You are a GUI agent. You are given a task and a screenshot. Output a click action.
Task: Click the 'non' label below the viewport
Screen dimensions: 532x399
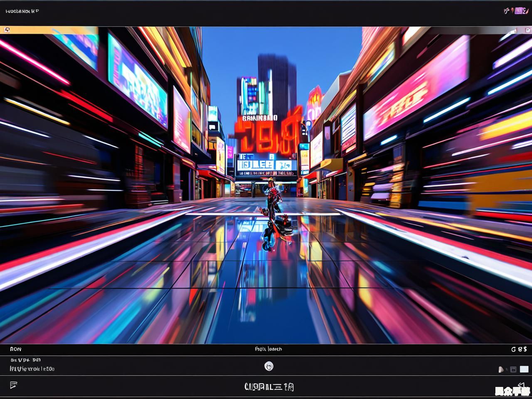coord(15,349)
